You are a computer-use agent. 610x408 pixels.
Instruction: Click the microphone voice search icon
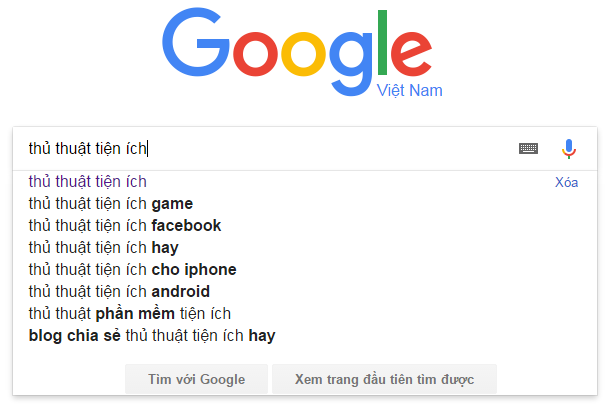(568, 149)
